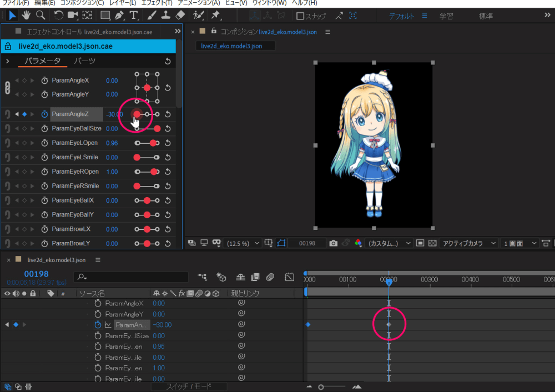This screenshot has width=555, height=392.
Task: Select the Selection arrow tool
Action: (12, 15)
